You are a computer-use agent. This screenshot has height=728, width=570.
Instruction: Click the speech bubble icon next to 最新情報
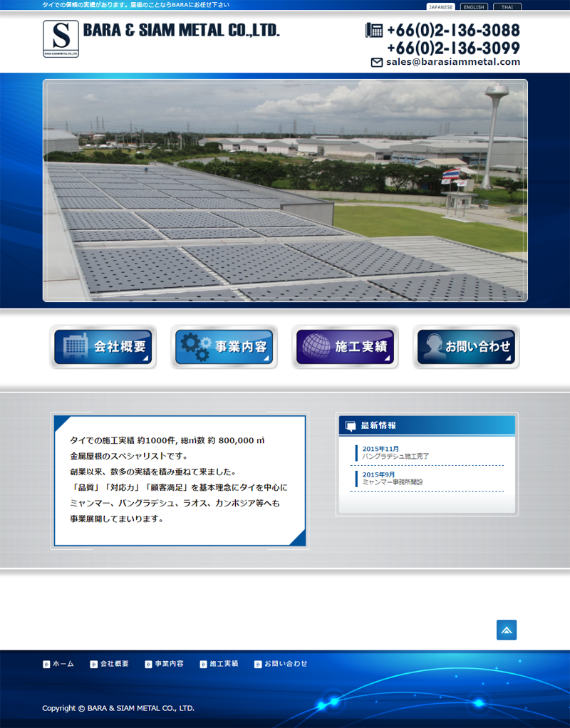[351, 426]
